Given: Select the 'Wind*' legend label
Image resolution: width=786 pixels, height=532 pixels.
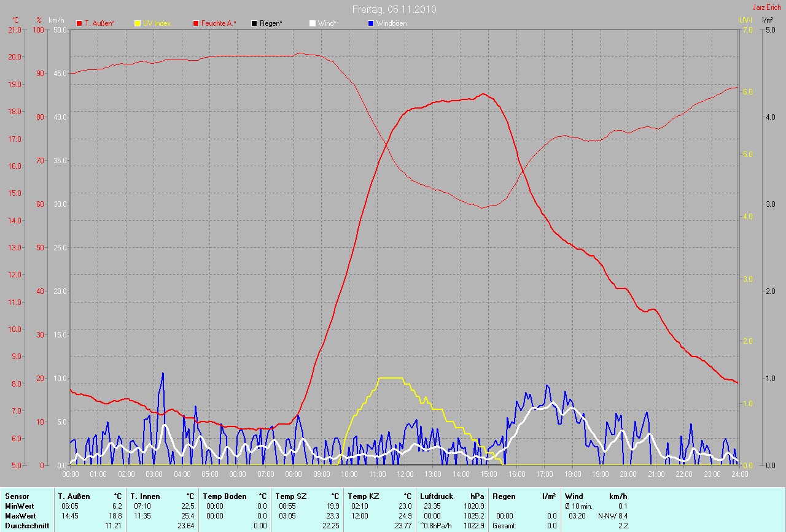Looking at the screenshot, I should coord(327,23).
